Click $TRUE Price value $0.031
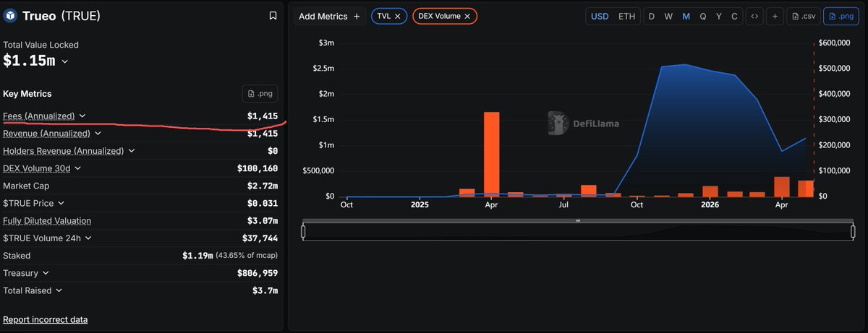This screenshot has width=868, height=333. (x=263, y=204)
